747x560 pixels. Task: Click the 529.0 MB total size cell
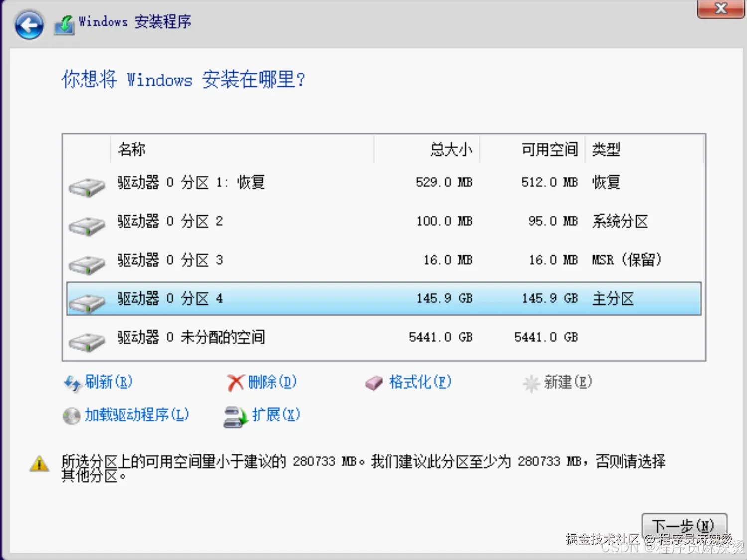pyautogui.click(x=444, y=182)
